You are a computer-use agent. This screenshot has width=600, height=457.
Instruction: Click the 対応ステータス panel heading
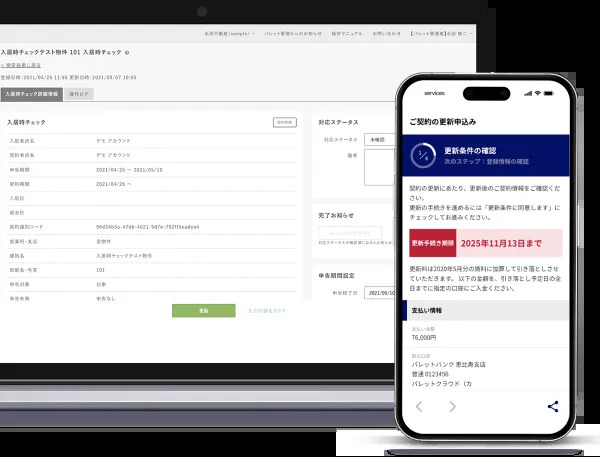tap(338, 122)
